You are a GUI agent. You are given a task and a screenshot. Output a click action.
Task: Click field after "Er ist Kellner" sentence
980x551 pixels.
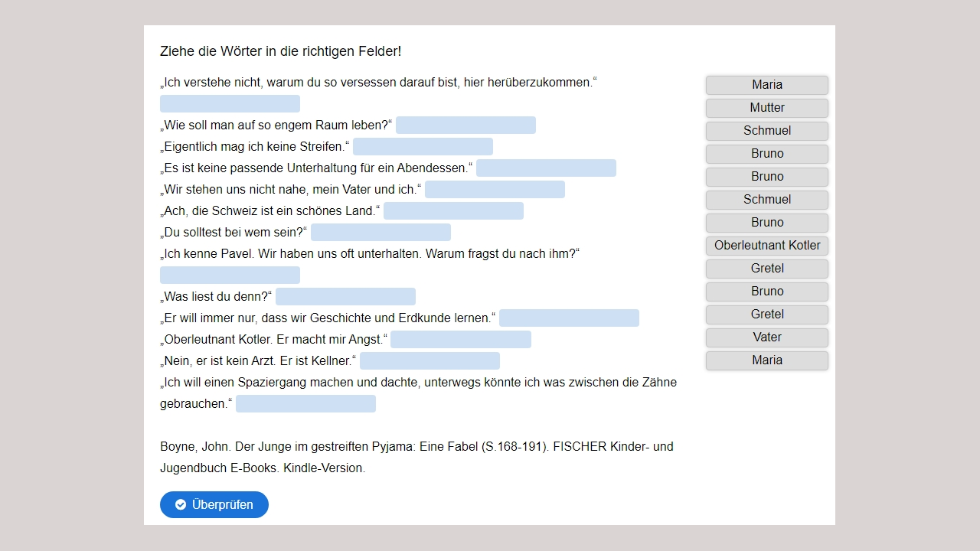pos(430,361)
